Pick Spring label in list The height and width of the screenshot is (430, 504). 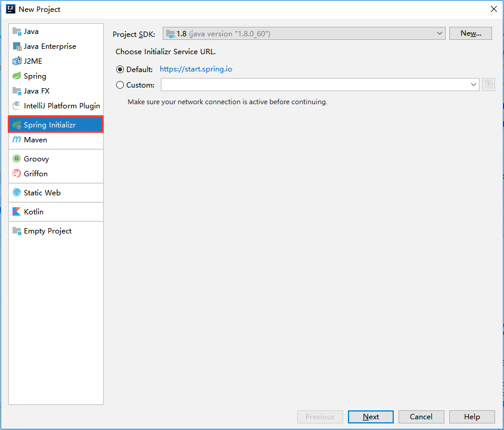pos(35,76)
